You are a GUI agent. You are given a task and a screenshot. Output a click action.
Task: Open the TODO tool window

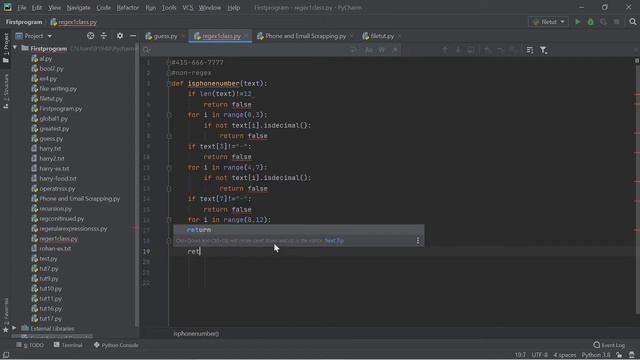[30, 345]
